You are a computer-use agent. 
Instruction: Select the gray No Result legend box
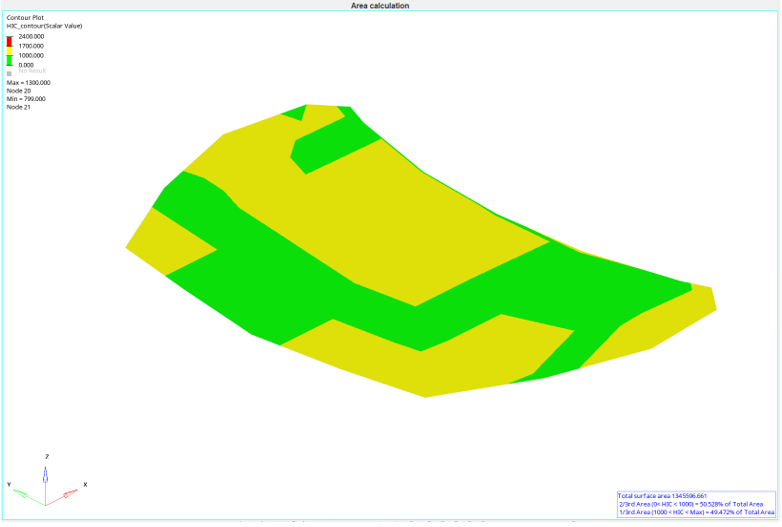pos(10,73)
